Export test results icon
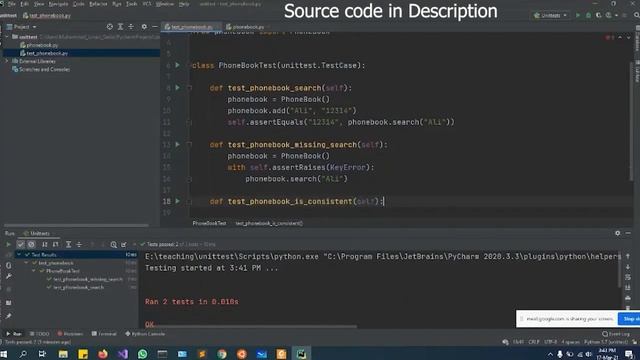The image size is (640, 360). point(124,244)
